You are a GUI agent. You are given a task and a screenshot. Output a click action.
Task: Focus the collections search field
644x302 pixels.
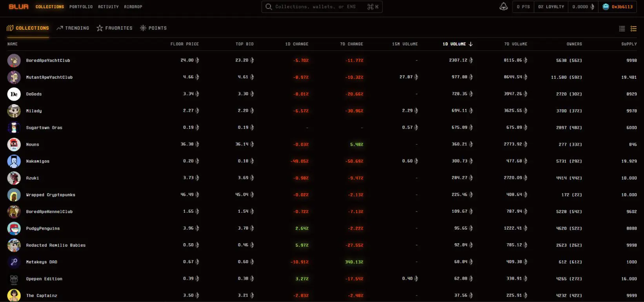point(322,7)
